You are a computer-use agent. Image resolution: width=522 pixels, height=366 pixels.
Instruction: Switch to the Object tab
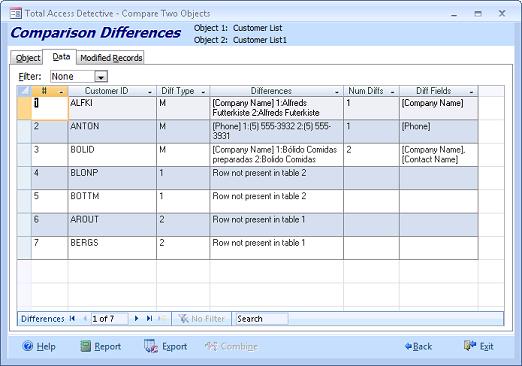point(28,58)
